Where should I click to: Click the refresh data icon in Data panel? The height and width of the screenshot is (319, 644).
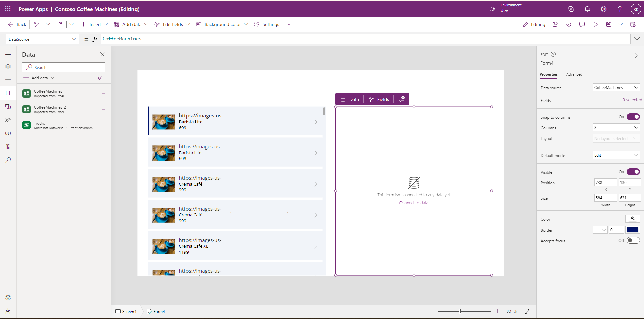100,78
